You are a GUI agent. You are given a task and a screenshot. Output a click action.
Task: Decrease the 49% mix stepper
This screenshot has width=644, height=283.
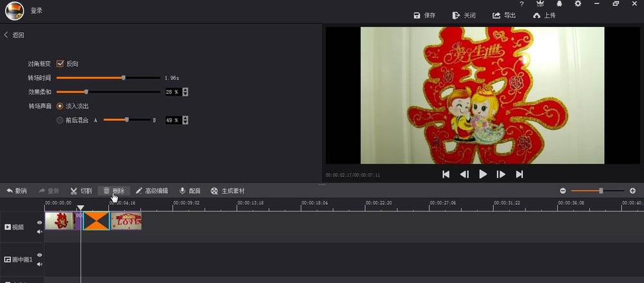185,122
